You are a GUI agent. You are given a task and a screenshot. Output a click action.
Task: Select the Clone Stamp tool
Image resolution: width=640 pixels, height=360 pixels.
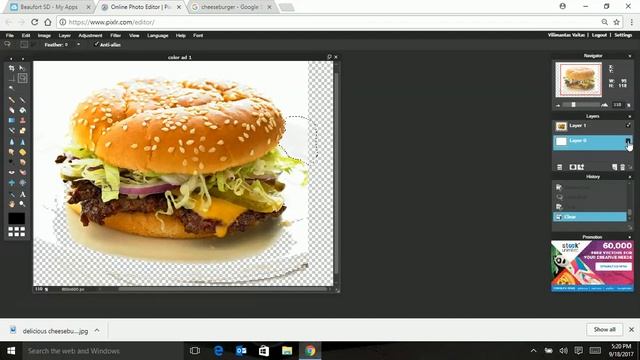(22, 120)
